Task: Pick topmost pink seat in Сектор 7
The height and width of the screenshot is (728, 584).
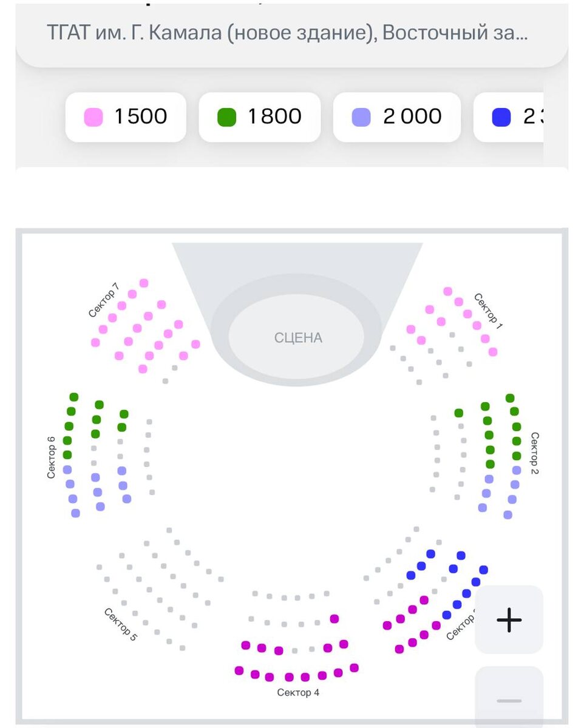Action: point(144,283)
